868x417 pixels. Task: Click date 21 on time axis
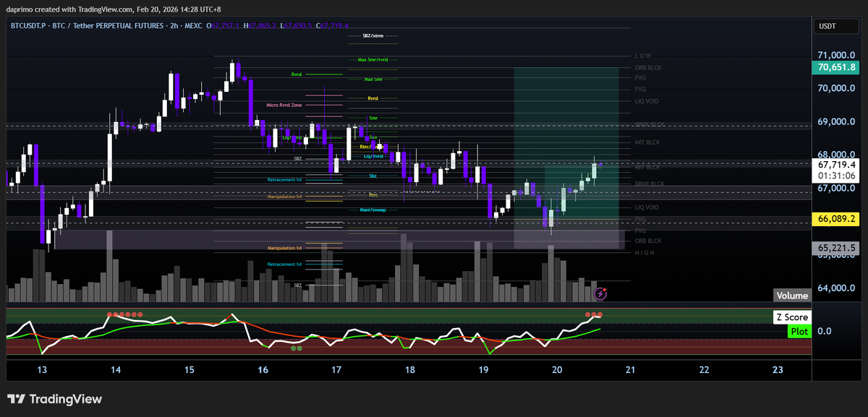(630, 369)
